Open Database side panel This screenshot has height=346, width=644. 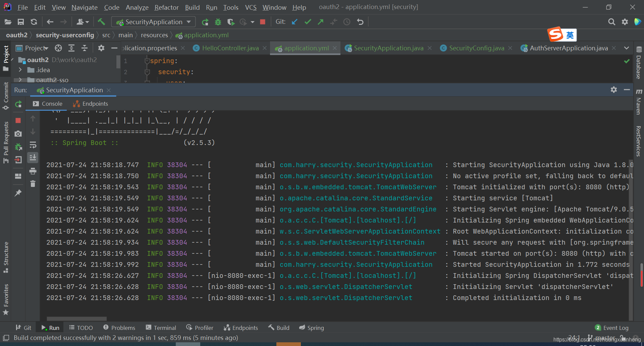639,63
